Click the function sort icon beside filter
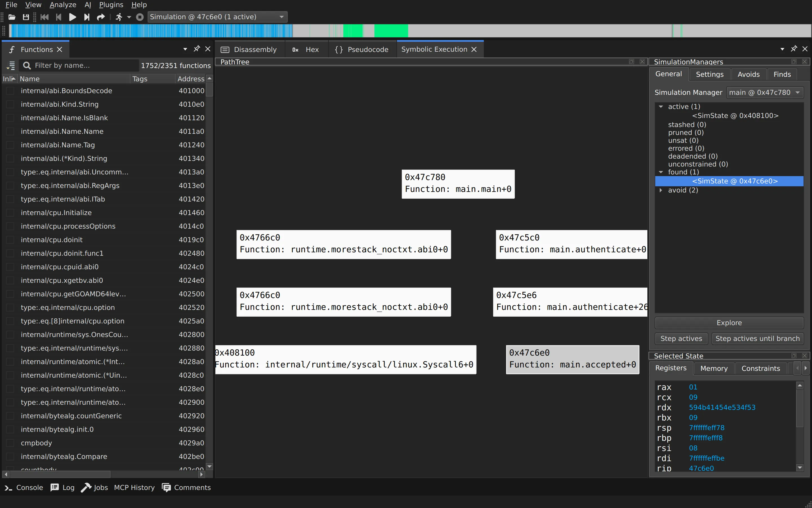This screenshot has height=508, width=812. pyautogui.click(x=11, y=65)
